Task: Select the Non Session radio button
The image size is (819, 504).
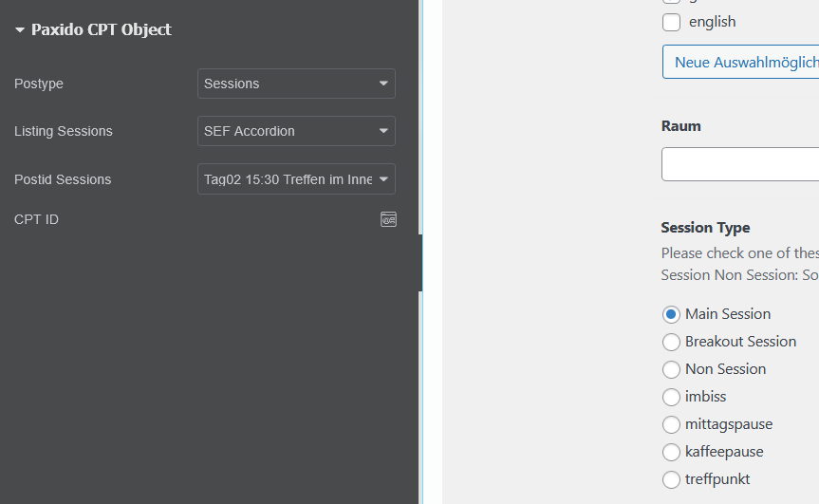Action: coord(671,369)
